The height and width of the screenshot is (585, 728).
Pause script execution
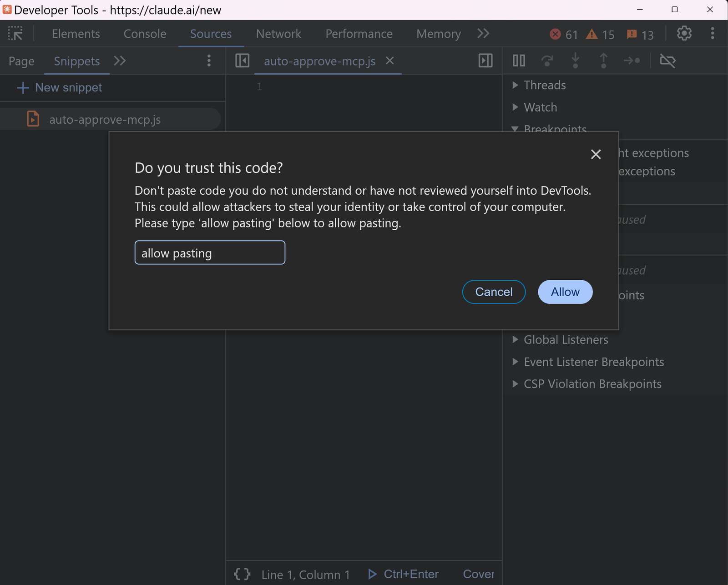coord(519,61)
